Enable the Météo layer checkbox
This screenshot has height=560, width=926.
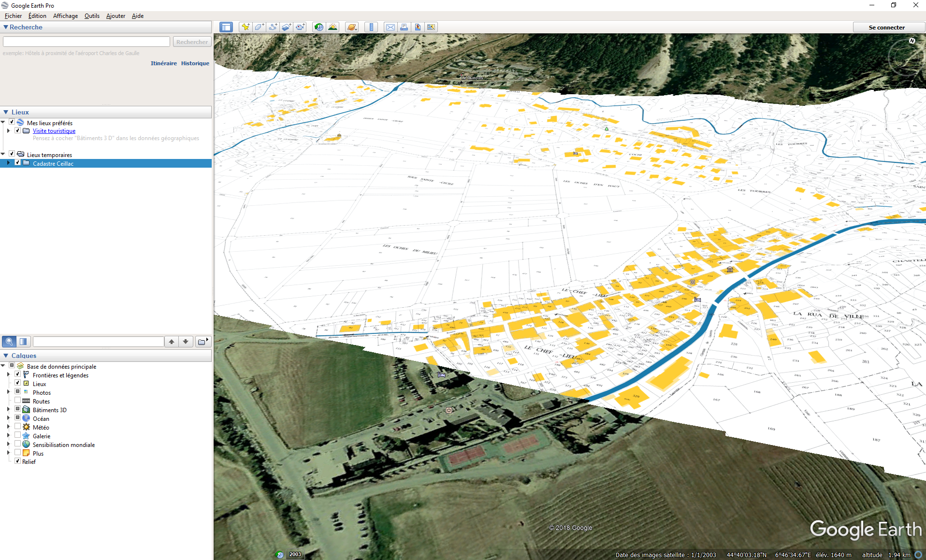point(18,427)
